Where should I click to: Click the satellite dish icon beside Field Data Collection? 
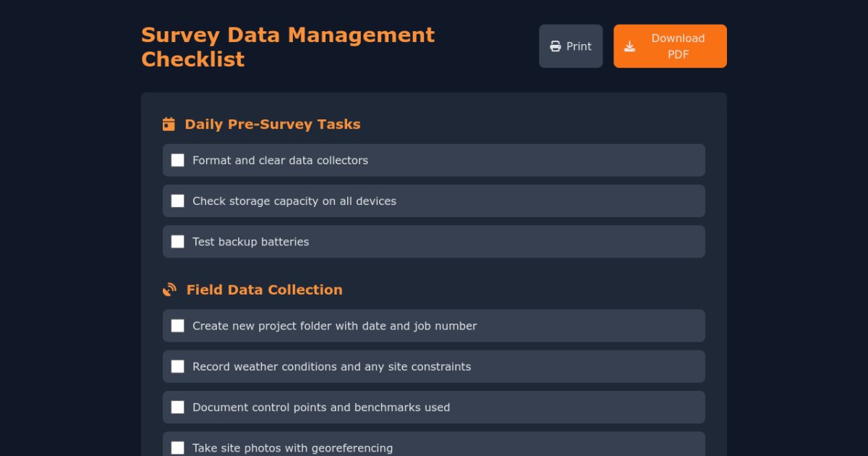[170, 290]
